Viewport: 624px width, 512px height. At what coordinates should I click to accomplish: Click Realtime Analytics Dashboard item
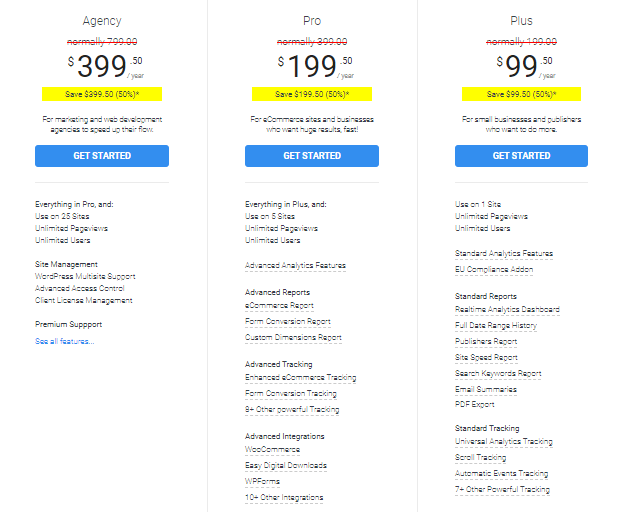coord(507,310)
